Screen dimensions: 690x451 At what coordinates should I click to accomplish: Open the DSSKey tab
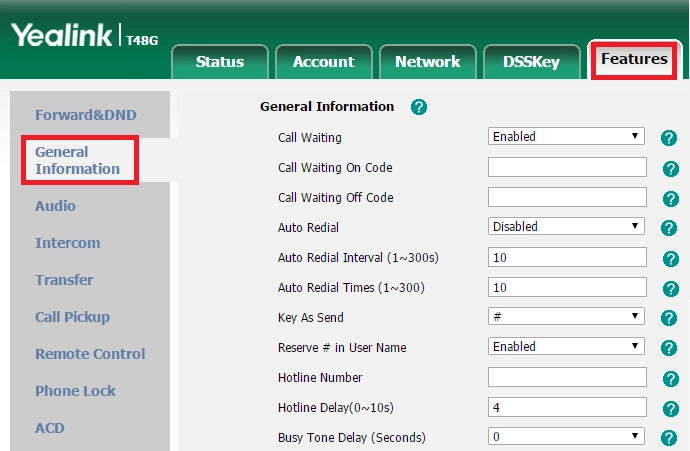(531, 62)
